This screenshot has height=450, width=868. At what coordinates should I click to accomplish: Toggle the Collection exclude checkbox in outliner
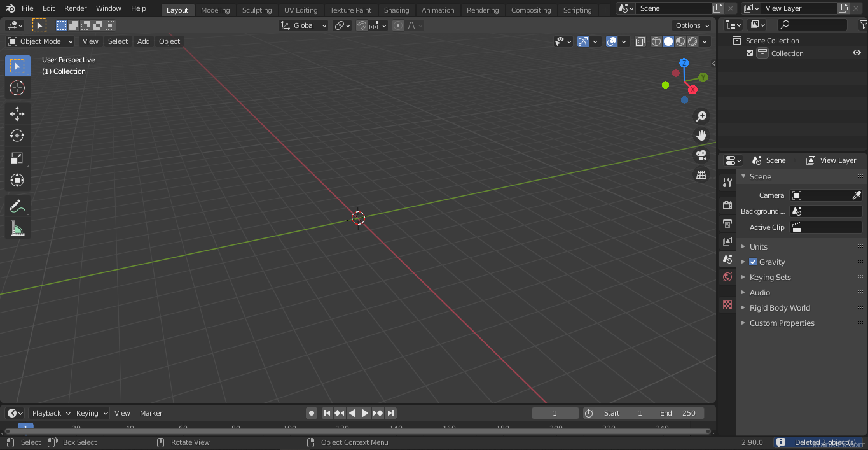tap(750, 53)
